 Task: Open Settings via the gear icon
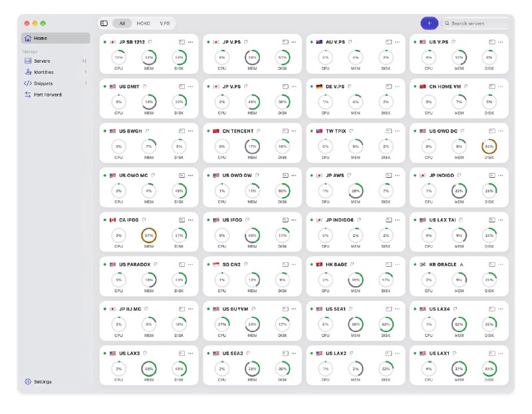point(28,382)
